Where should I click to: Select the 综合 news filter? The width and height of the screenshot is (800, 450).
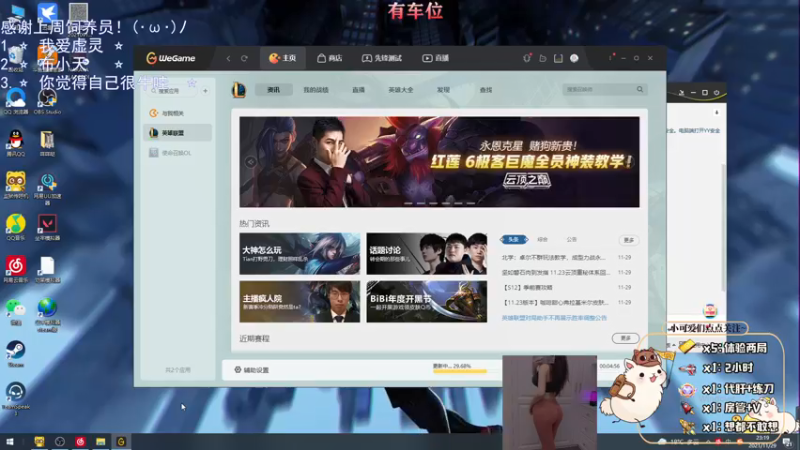point(542,239)
